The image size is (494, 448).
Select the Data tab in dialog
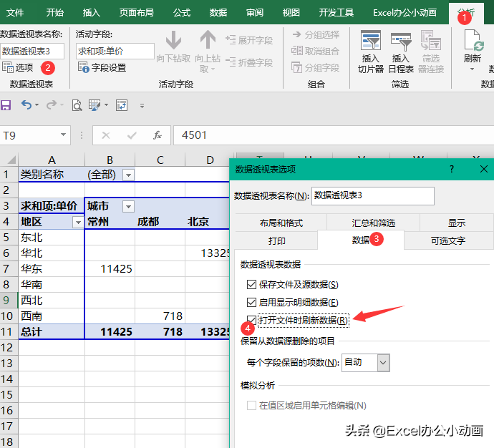tap(361, 240)
